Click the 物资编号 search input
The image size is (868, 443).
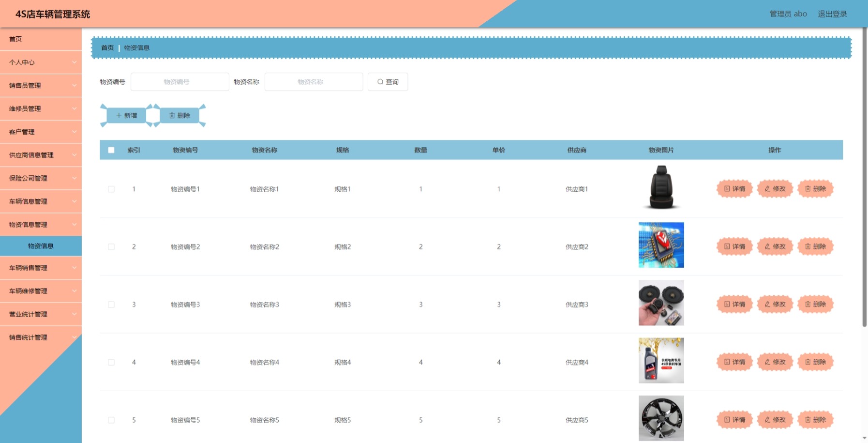[180, 82]
